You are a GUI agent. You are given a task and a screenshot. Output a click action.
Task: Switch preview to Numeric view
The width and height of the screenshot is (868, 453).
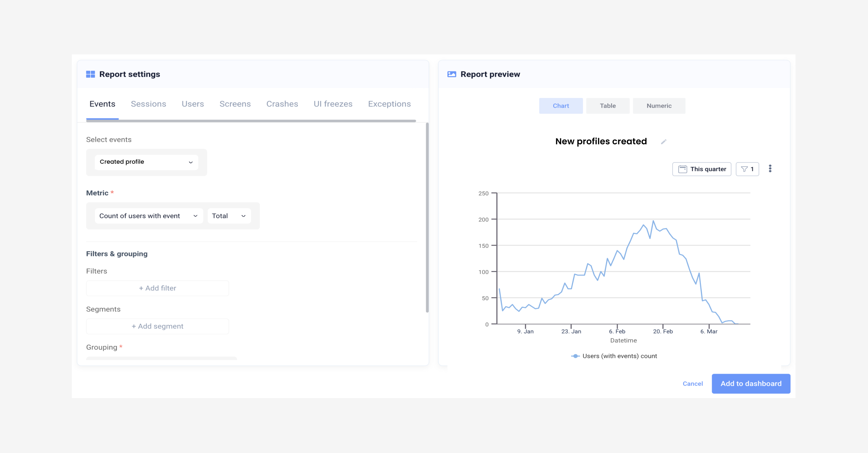pyautogui.click(x=659, y=106)
